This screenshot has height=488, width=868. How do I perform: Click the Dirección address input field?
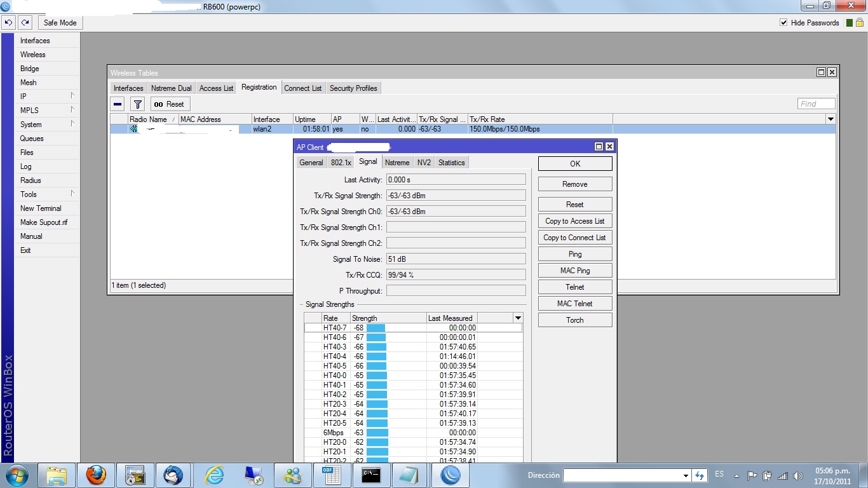pyautogui.click(x=623, y=475)
